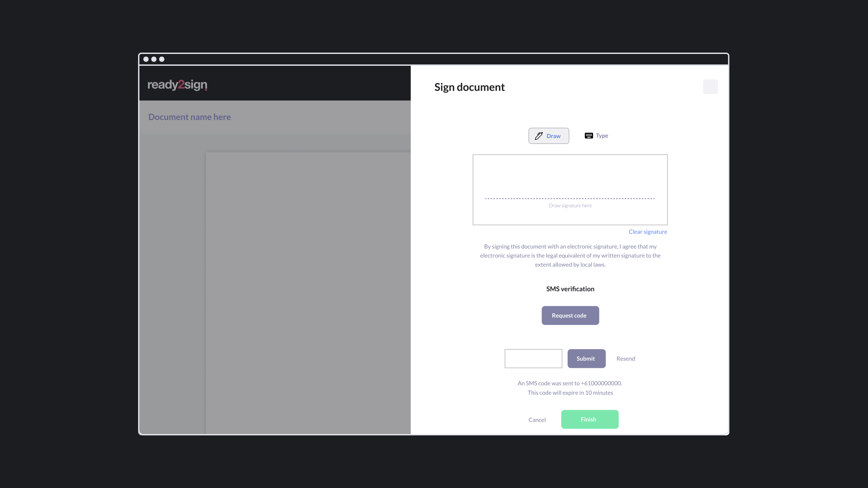Focus the SMS code input field

[533, 358]
